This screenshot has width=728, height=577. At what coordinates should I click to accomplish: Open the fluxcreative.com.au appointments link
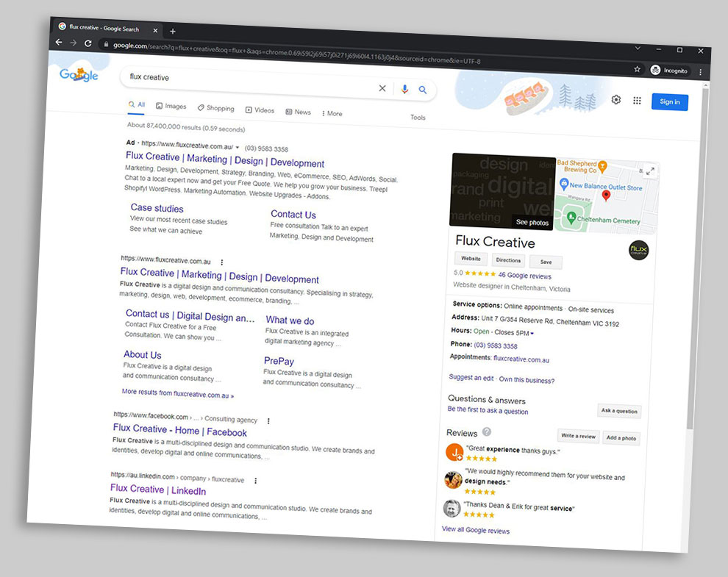point(521,359)
